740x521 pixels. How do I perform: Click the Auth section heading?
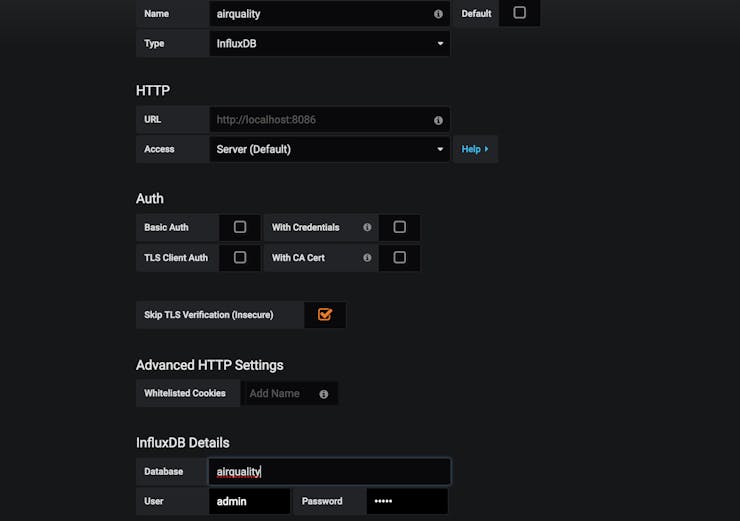tap(150, 198)
